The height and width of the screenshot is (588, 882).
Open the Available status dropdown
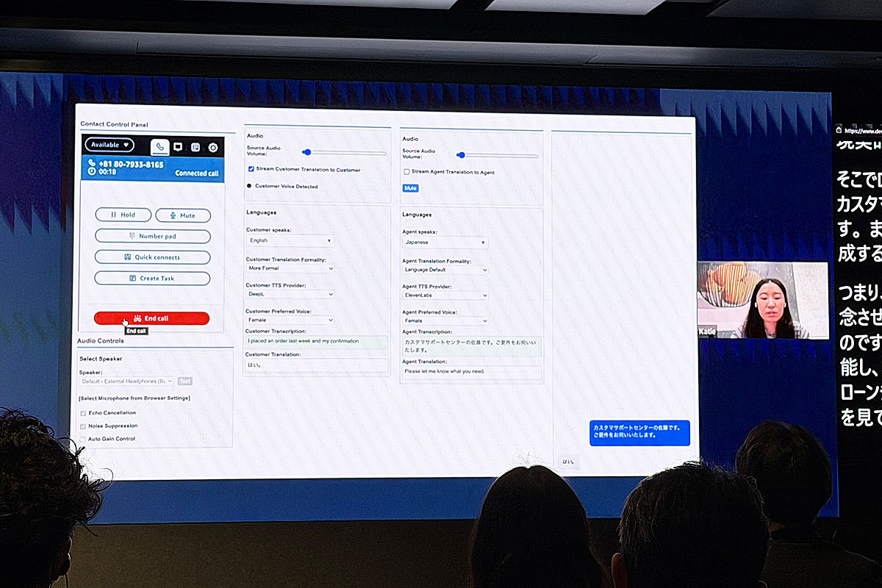110,145
